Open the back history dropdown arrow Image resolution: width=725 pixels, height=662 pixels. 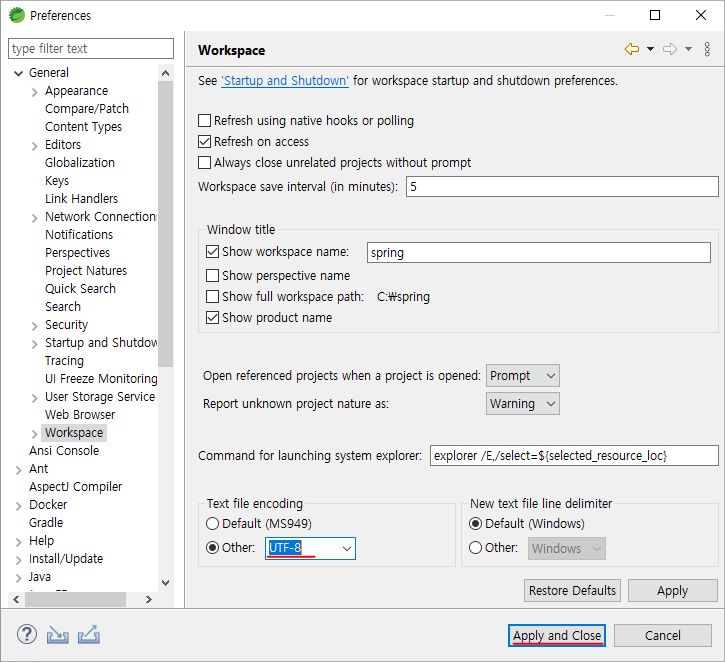pos(650,49)
